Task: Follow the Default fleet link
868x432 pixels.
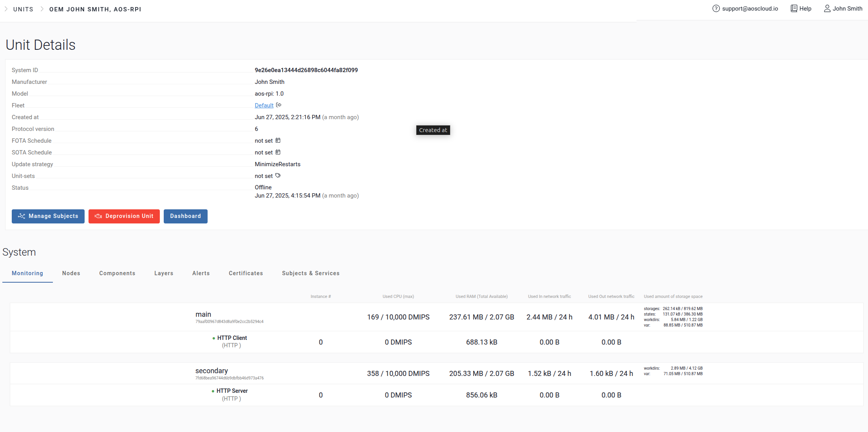Action: [x=264, y=105]
